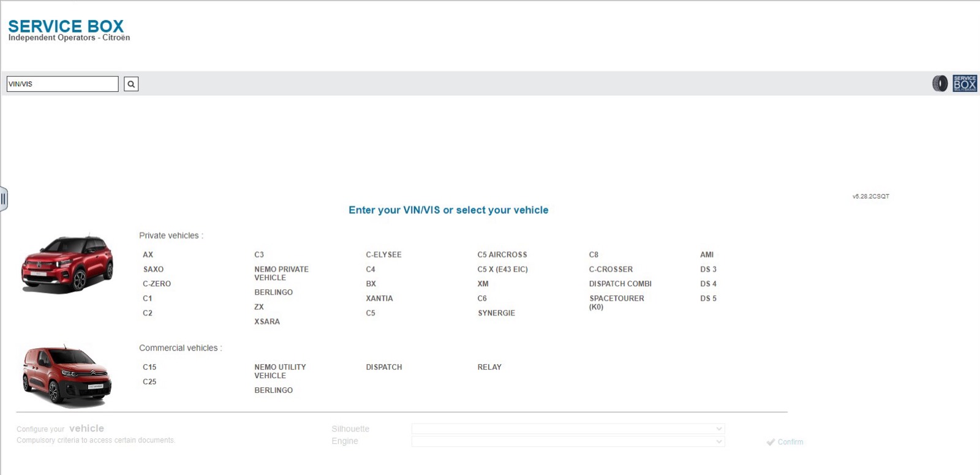Choose the ZX model
The height and width of the screenshot is (475, 980).
point(259,307)
